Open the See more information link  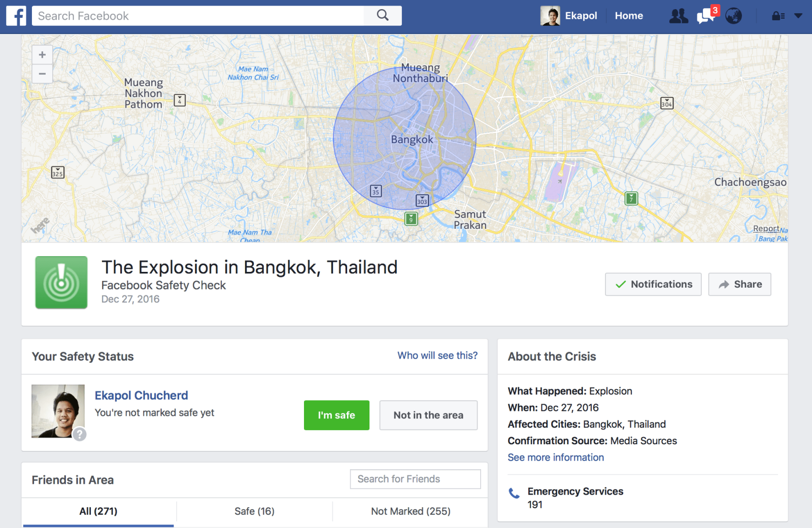pyautogui.click(x=556, y=457)
